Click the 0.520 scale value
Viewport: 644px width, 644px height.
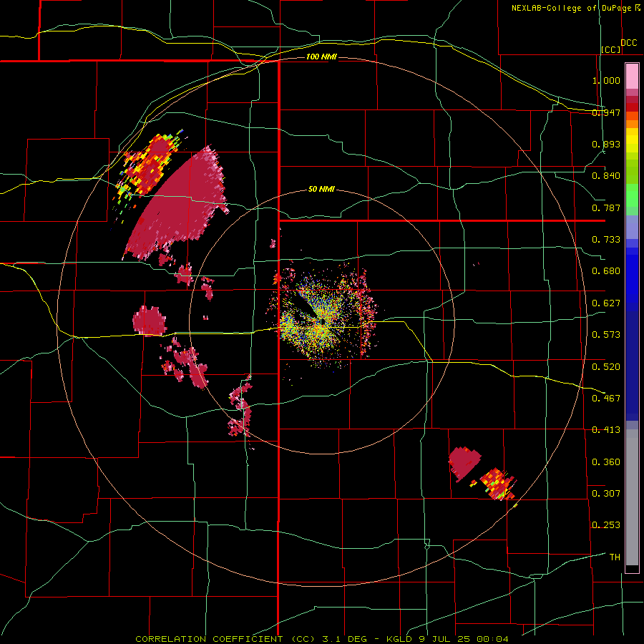606,366
